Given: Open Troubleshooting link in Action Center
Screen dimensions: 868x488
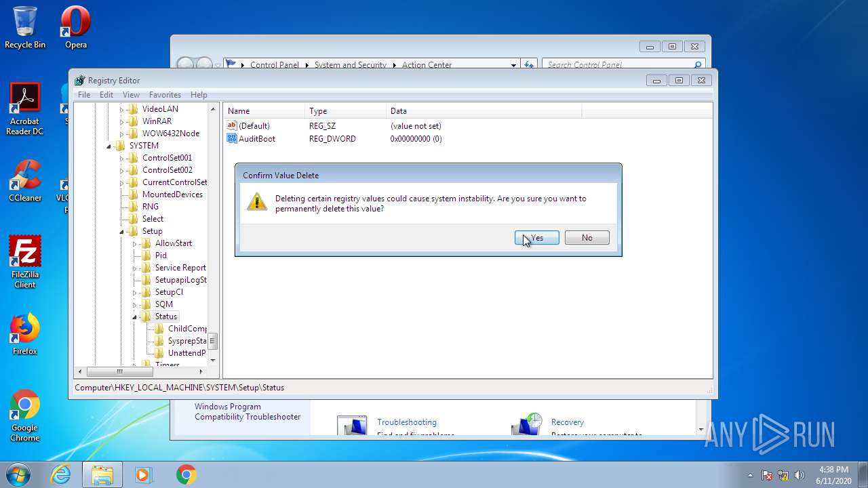Looking at the screenshot, I should click(407, 422).
